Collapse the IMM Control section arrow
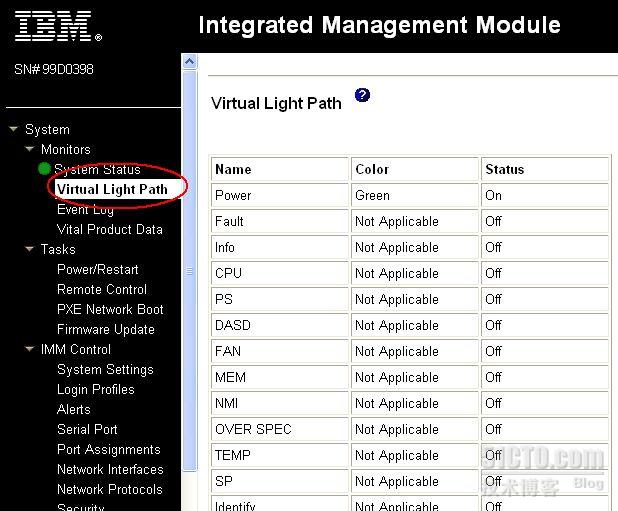Image resolution: width=618 pixels, height=511 pixels. 30,349
